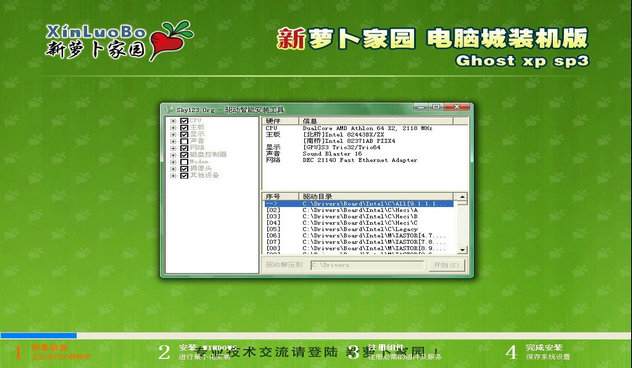Expand the 显示 tree node

pos(173,134)
